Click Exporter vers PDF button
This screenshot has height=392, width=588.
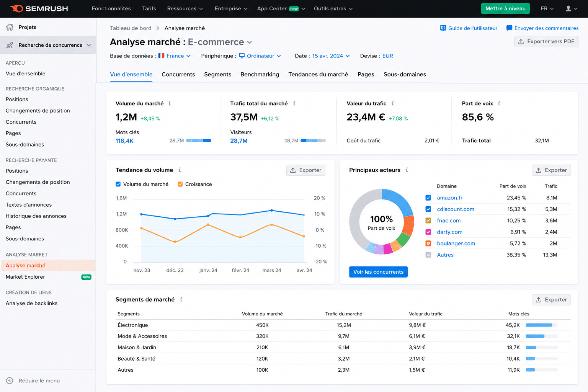[x=546, y=41]
